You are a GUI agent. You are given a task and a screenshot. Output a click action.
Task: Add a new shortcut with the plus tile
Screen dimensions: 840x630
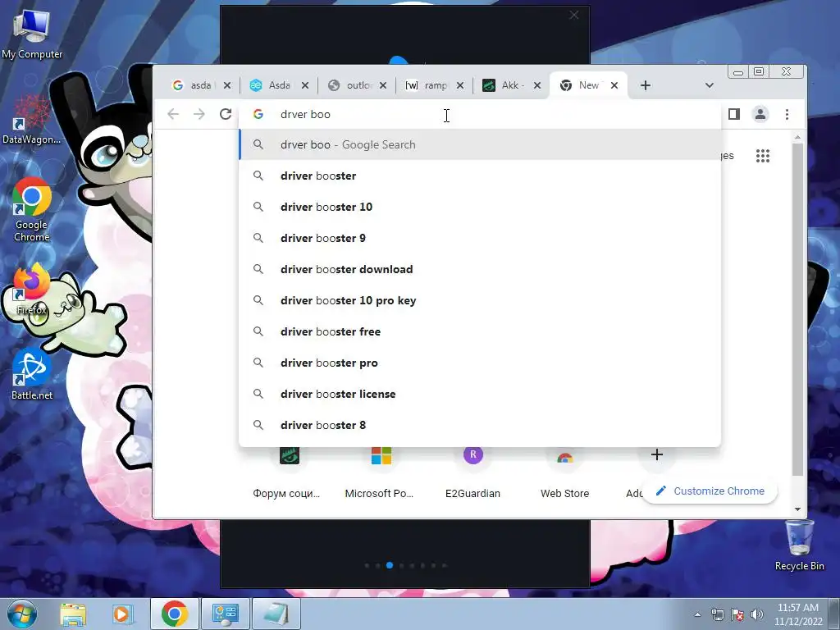point(656,455)
